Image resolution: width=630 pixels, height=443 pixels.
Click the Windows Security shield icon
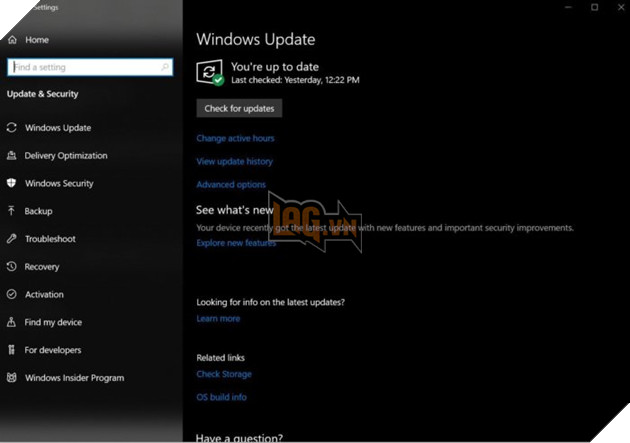click(x=12, y=183)
